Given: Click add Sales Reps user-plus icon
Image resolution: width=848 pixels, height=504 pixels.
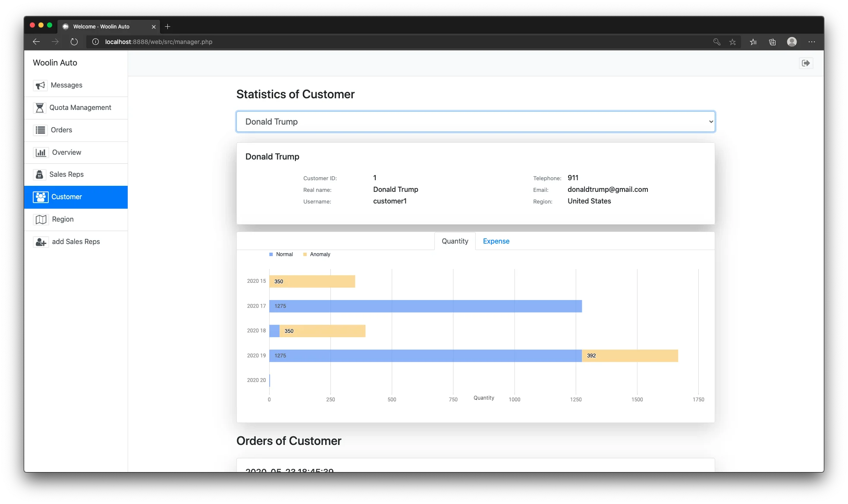Looking at the screenshot, I should pos(41,242).
